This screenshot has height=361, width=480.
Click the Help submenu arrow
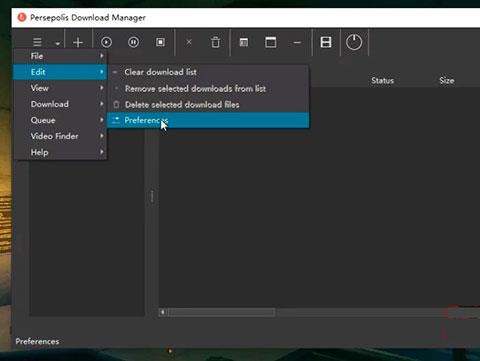[102, 152]
